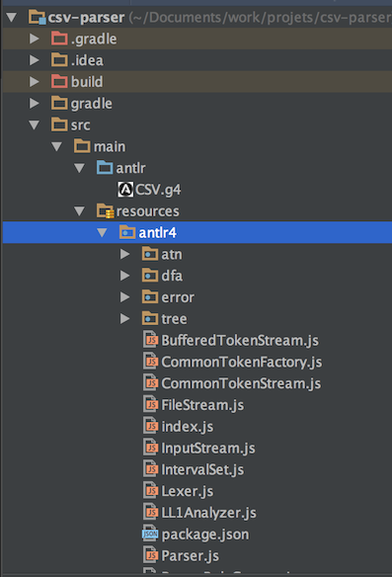
Task: Select the CommonTokenFactory.js file name
Action: [242, 362]
